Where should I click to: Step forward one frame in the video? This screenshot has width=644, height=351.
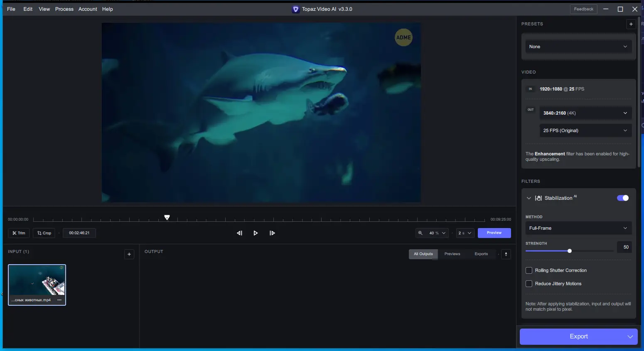(x=272, y=233)
